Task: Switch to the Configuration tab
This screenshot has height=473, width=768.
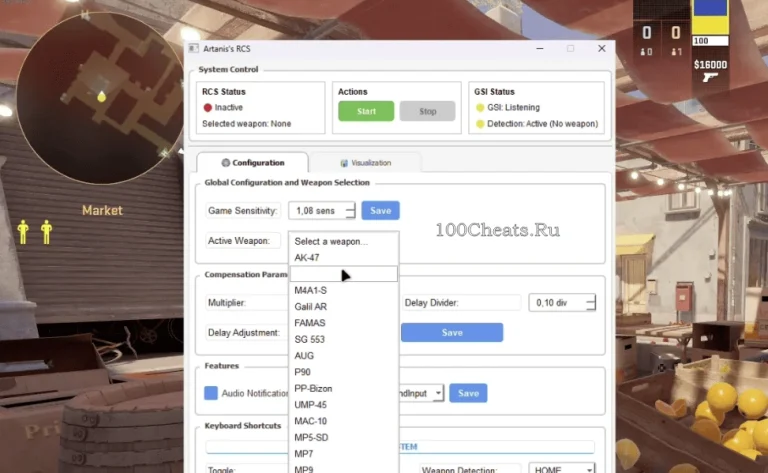Action: [252, 163]
